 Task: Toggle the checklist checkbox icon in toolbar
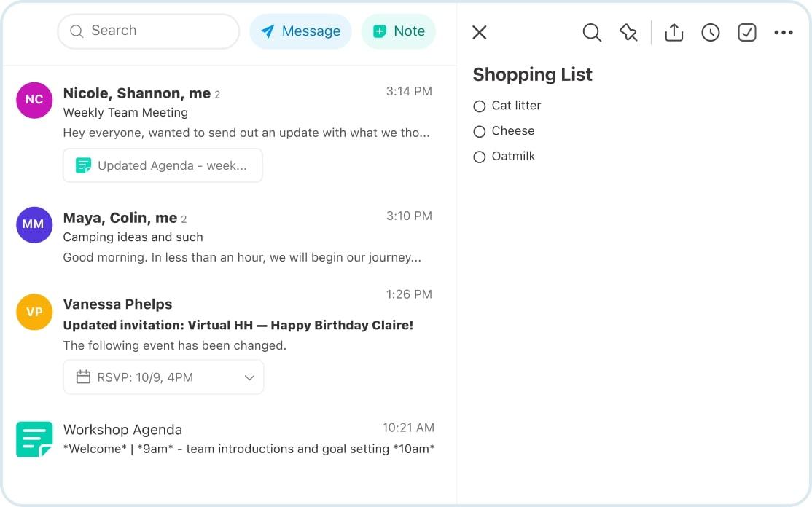click(x=747, y=32)
